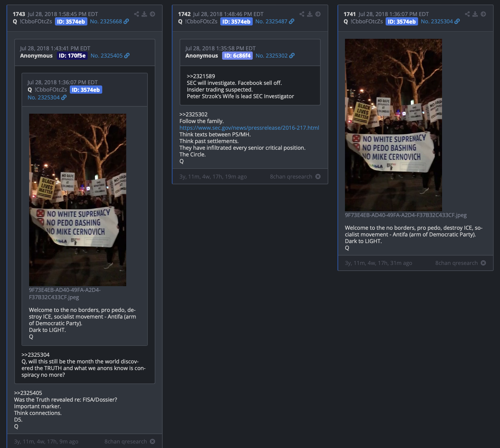Click '3y, 11m, 4w, 17h, 19m ago' text
The width and height of the screenshot is (500, 448).
[x=213, y=176]
